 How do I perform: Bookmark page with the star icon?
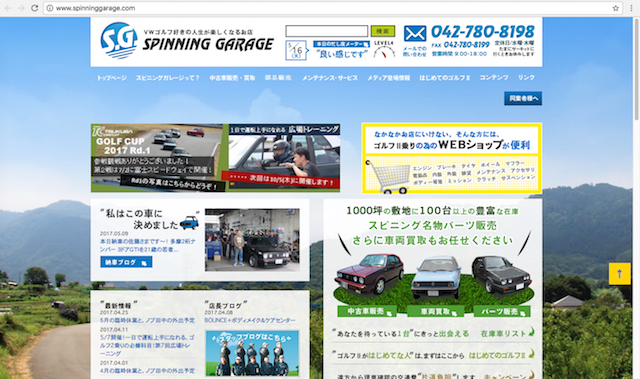[616, 8]
